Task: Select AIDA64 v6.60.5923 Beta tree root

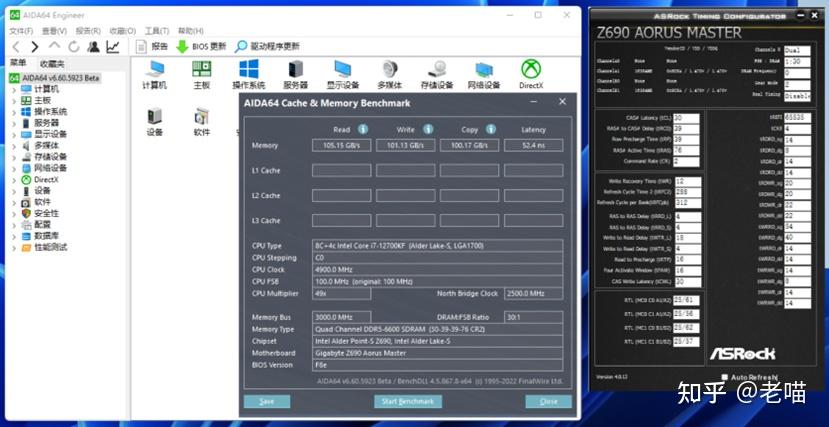Action: [x=55, y=78]
